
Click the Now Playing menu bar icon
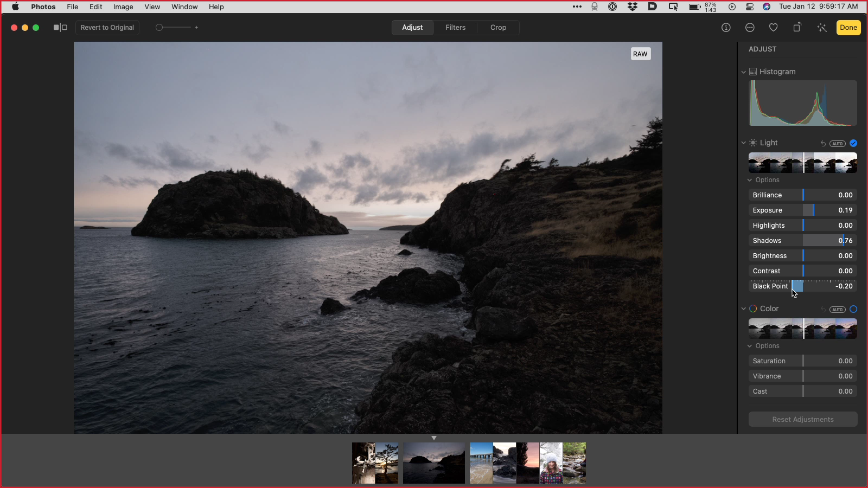[732, 7]
